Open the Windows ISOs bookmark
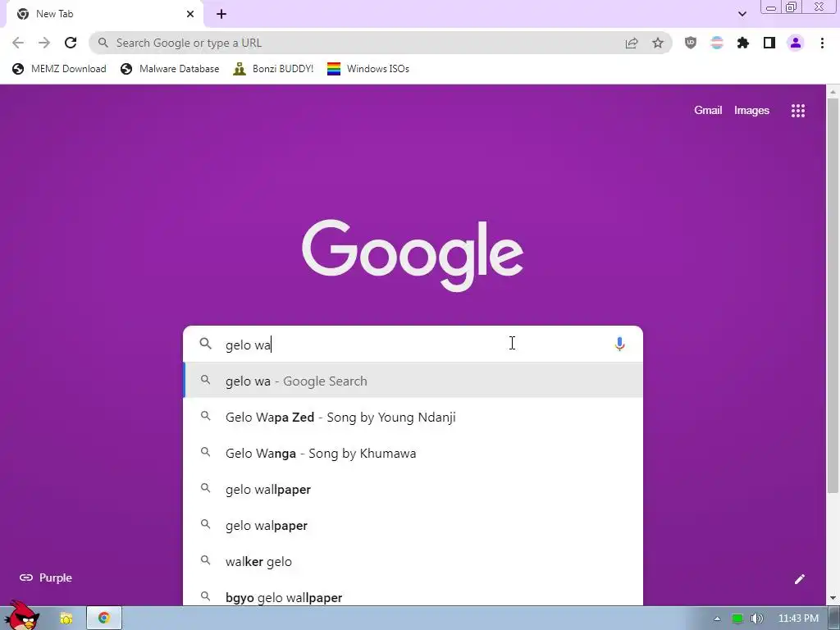This screenshot has height=630, width=840. point(368,69)
